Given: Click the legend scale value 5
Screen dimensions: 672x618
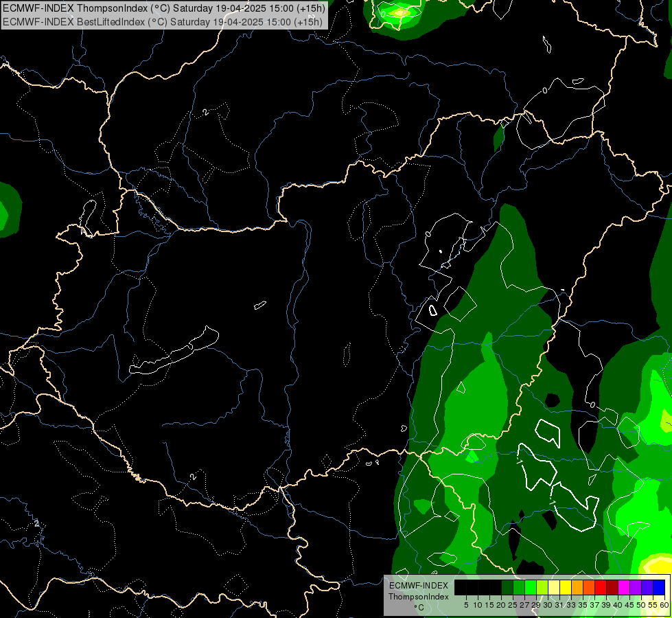Looking at the screenshot, I should tap(466, 605).
